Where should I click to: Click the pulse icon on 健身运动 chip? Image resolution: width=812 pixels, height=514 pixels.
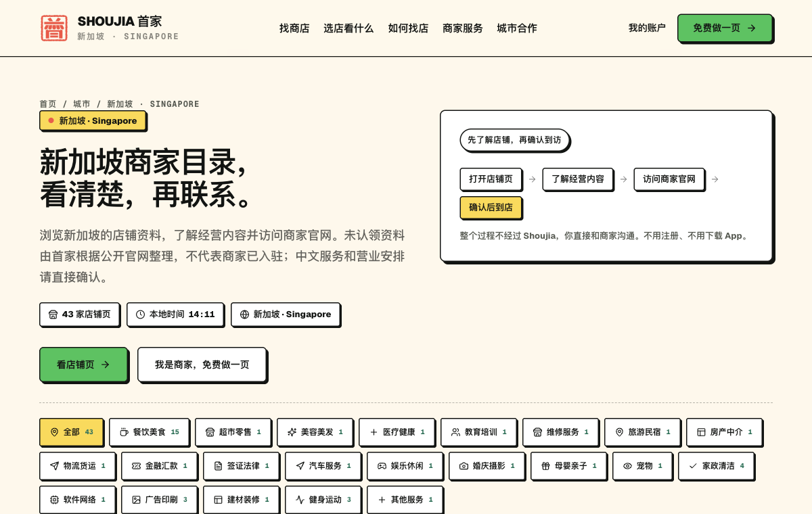point(300,500)
